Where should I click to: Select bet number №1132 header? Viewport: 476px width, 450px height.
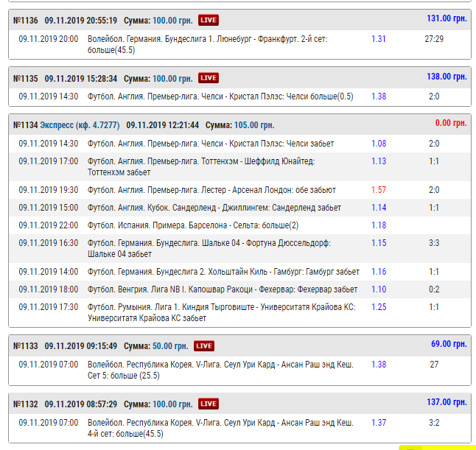pos(26,404)
